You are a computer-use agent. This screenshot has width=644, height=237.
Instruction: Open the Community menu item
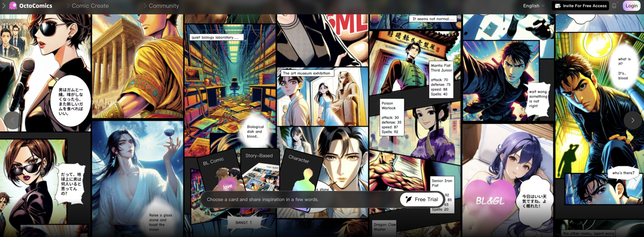pos(163,6)
